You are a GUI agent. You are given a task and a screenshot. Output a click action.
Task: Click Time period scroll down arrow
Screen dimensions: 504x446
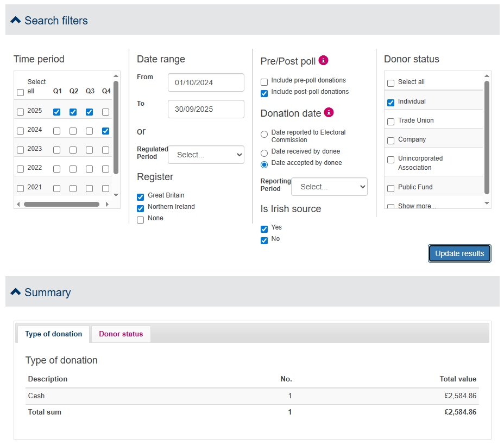pyautogui.click(x=116, y=195)
